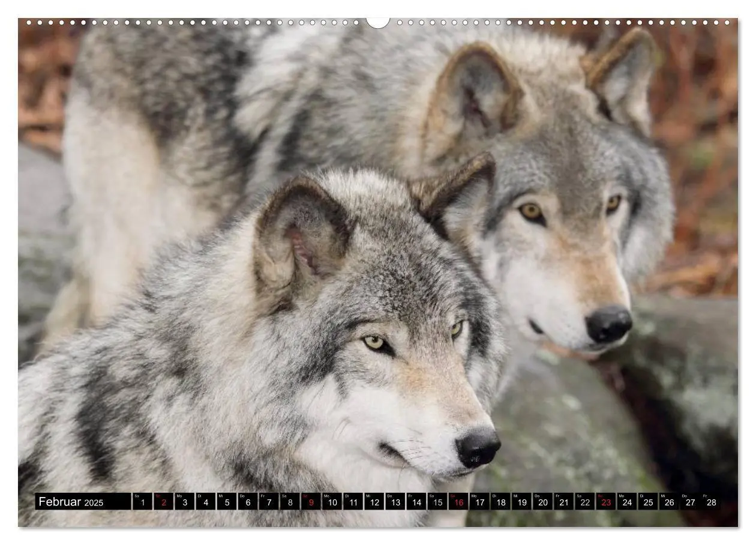The image size is (756, 545).
Task: Click date cell 27
Action: click(690, 502)
